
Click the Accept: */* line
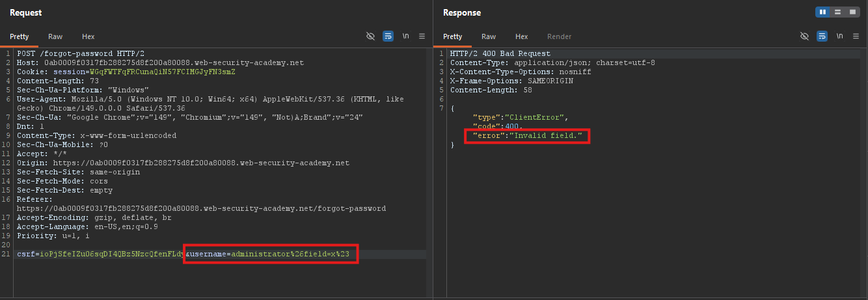42,154
